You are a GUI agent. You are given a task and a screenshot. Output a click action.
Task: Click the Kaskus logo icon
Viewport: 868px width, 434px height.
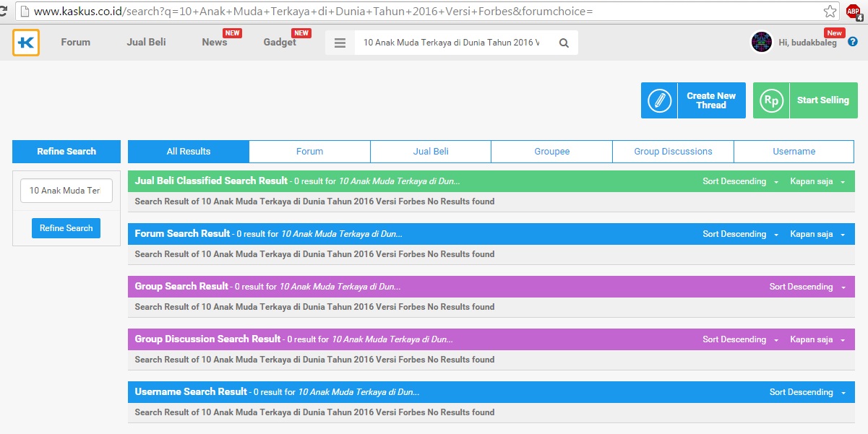point(26,43)
